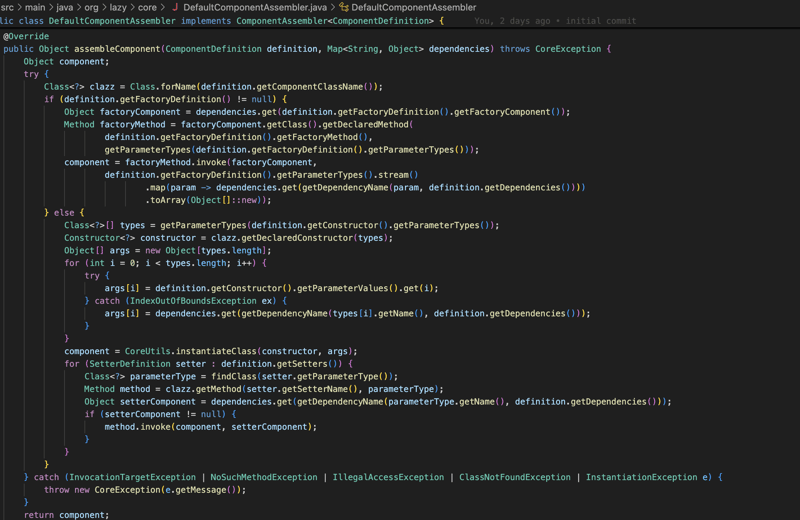Place cursor on assembleComponent method name
Screen dimensions: 800x520
click(x=117, y=49)
